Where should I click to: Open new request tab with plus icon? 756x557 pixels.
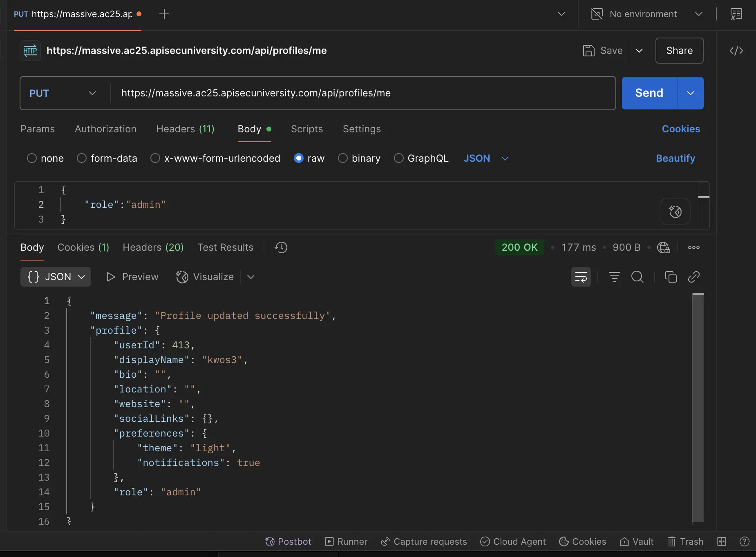point(164,14)
